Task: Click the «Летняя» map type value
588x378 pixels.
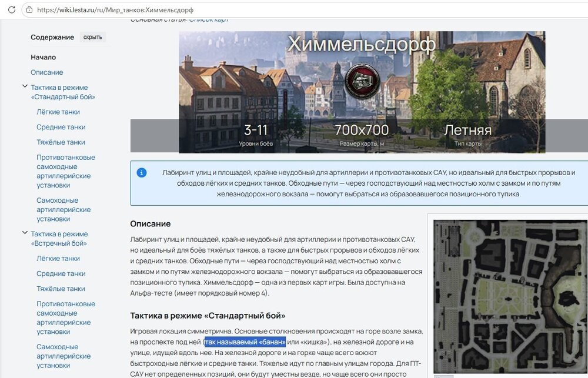Action: [x=467, y=130]
